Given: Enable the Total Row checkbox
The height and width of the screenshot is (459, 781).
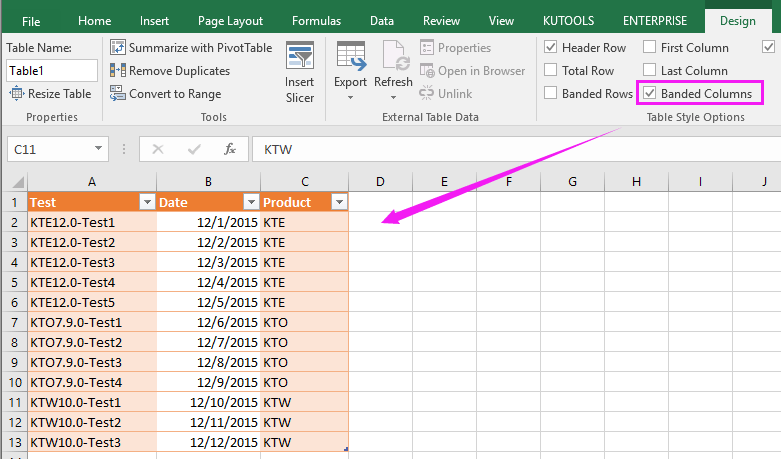Looking at the screenshot, I should tap(551, 70).
